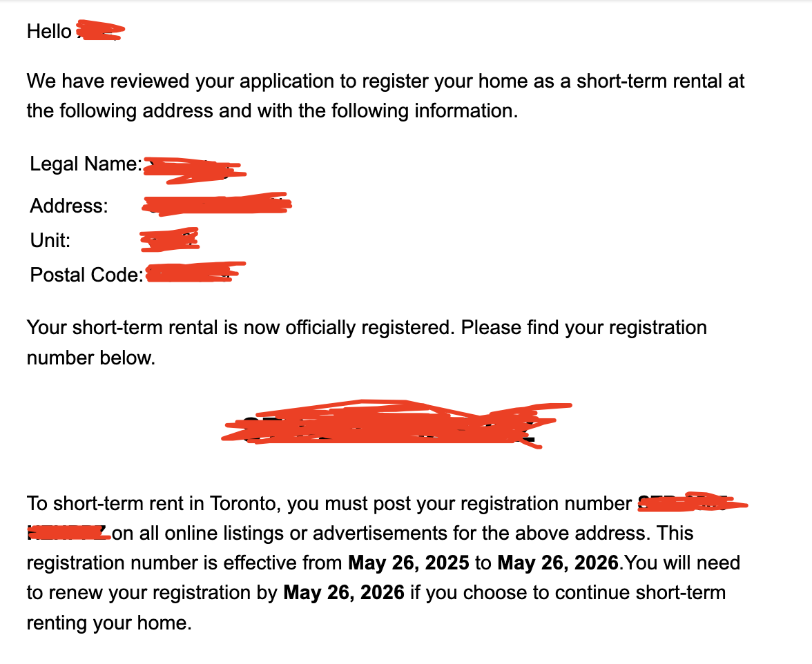
Task: Click the 'Unit:' label
Action: tap(50, 240)
